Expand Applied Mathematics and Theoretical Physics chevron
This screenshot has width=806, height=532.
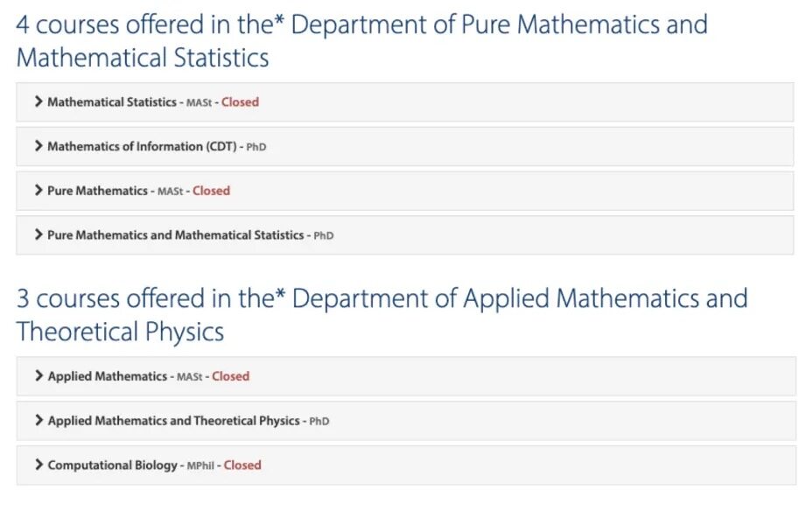(39, 420)
